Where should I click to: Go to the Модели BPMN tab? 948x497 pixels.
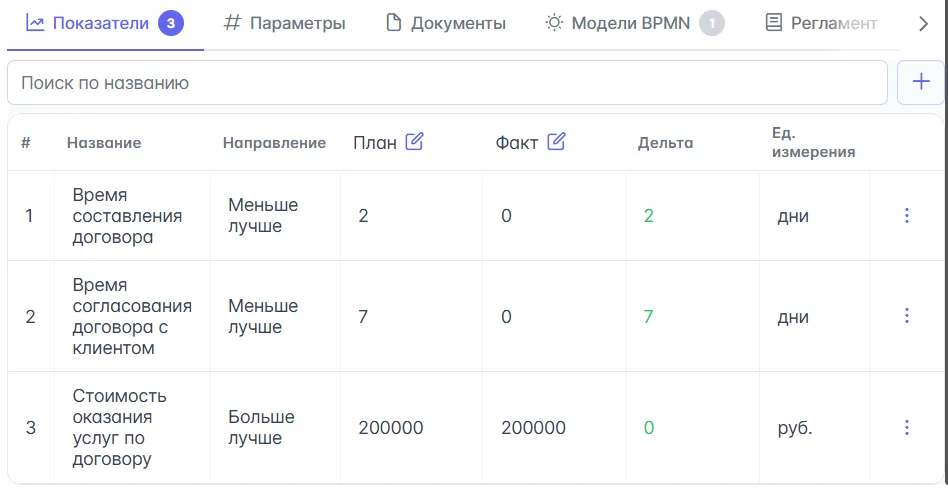[633, 23]
